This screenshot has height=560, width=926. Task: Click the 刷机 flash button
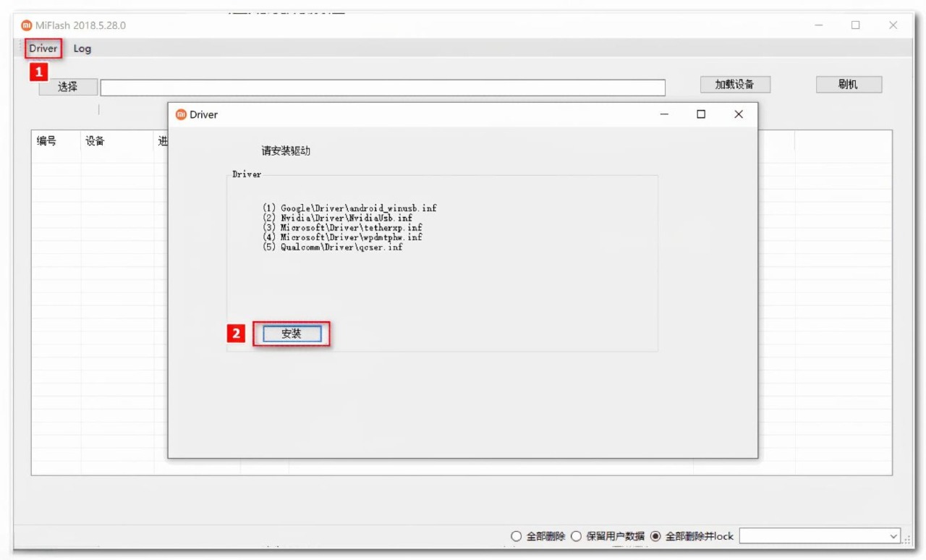click(x=849, y=85)
